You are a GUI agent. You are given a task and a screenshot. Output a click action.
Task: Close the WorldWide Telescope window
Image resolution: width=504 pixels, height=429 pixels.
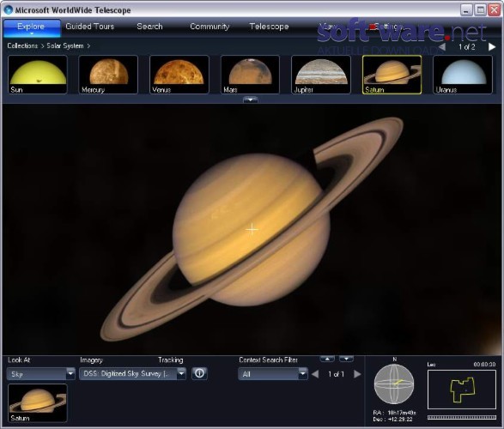495,10
